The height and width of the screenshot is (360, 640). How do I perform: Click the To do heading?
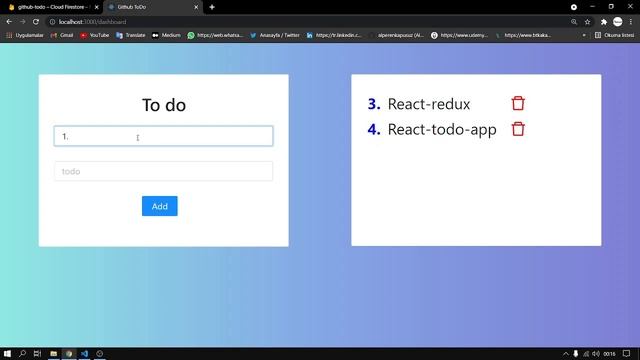(x=164, y=105)
